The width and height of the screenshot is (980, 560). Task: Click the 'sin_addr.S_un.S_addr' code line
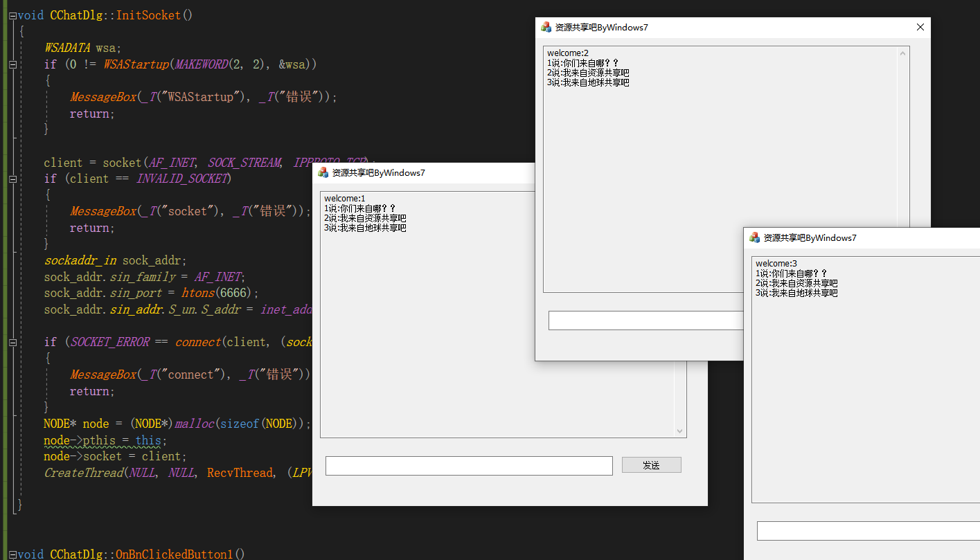[178, 309]
